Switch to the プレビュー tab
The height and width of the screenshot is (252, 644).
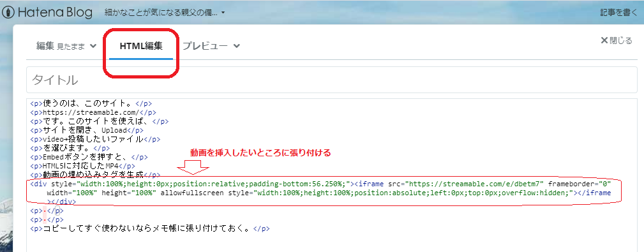(205, 46)
